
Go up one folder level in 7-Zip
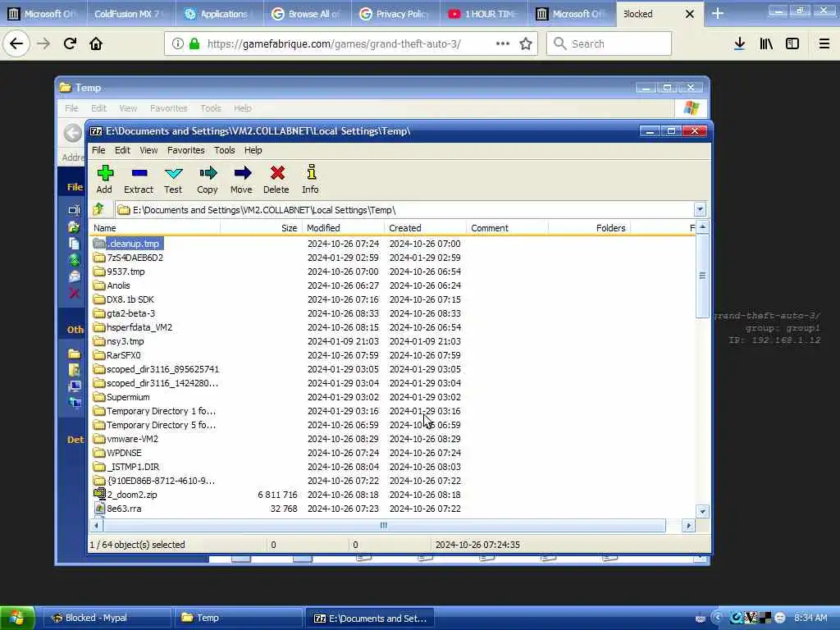tap(98, 209)
